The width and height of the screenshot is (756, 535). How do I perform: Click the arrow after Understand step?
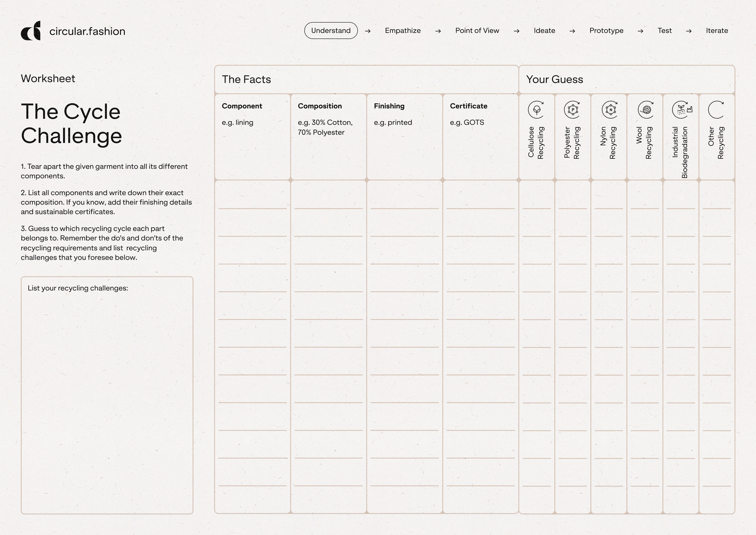click(x=368, y=31)
